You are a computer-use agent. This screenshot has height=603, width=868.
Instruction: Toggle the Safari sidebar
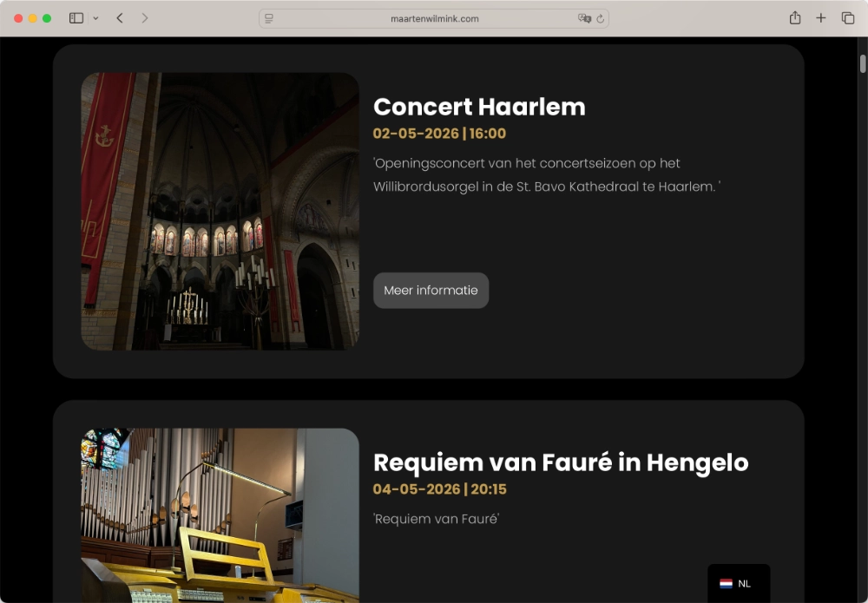point(76,18)
